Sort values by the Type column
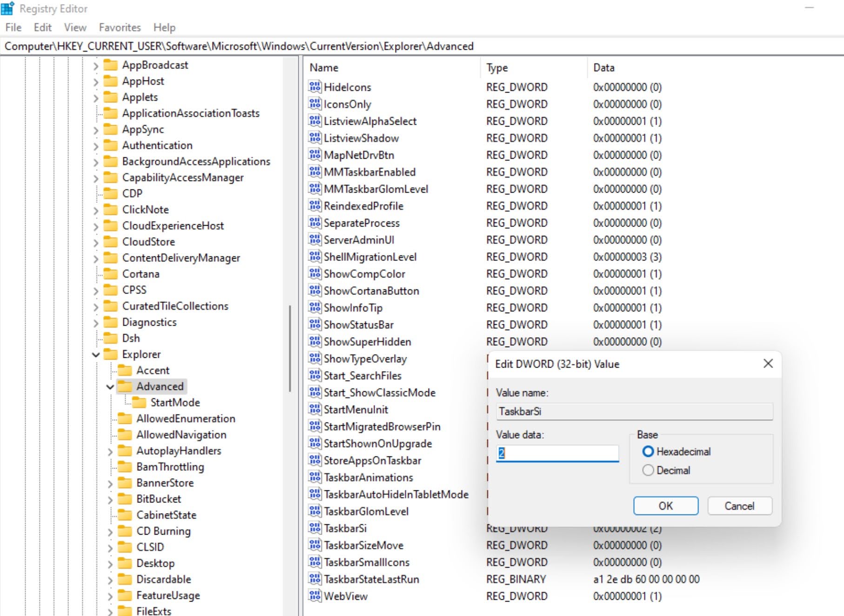The image size is (844, 616). coord(534,67)
